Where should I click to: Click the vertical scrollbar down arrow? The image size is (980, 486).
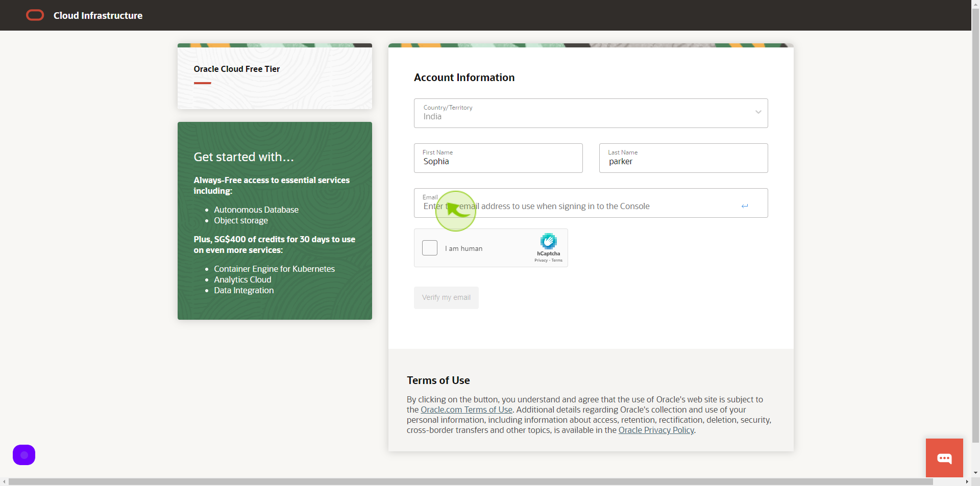point(976,473)
